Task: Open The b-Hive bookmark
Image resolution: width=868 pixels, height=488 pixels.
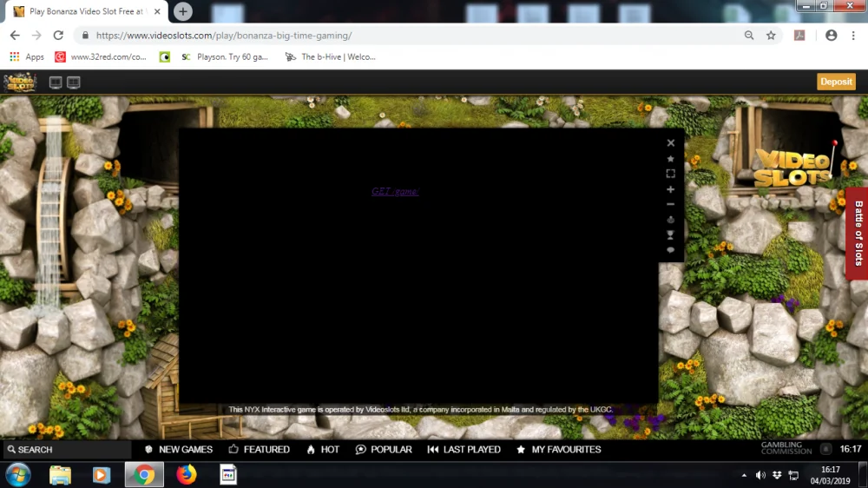Action: [x=331, y=56]
